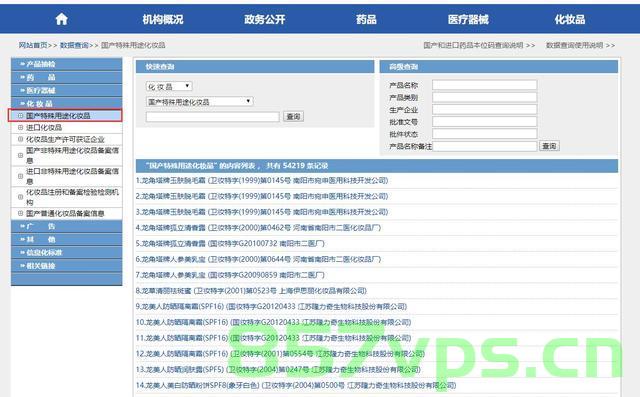Expand the 产品抽检 sidebar section
This screenshot has width=640, height=397.
tap(67, 64)
